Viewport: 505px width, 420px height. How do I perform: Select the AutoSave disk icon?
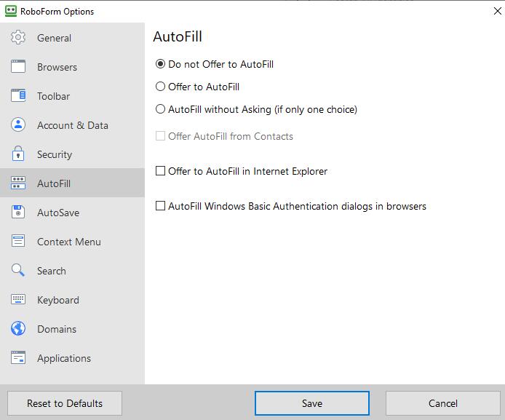[x=18, y=213]
